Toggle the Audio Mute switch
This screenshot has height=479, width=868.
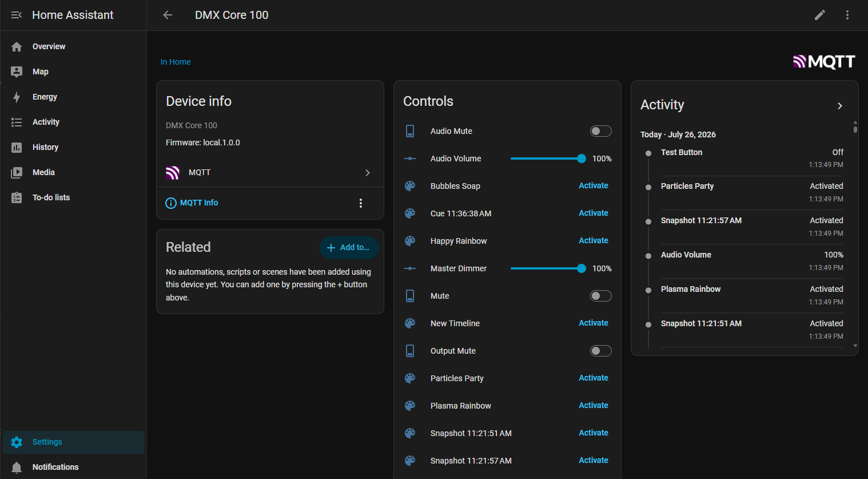600,131
